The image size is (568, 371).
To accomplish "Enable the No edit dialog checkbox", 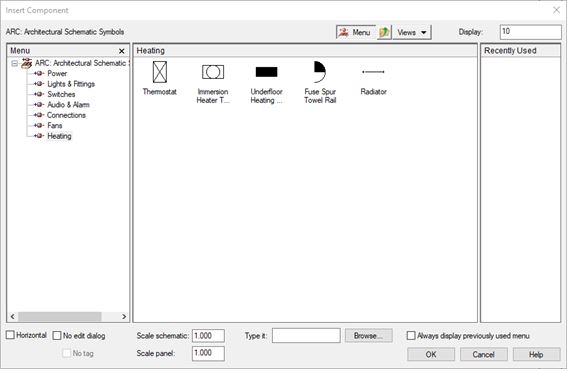I will pos(57,335).
